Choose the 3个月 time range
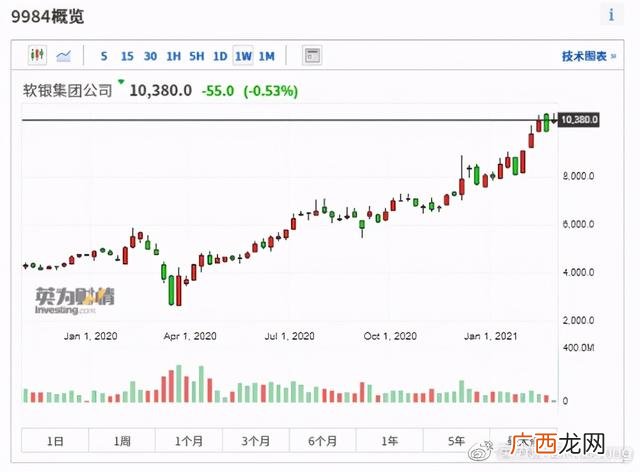The image size is (640, 472). pos(256,441)
